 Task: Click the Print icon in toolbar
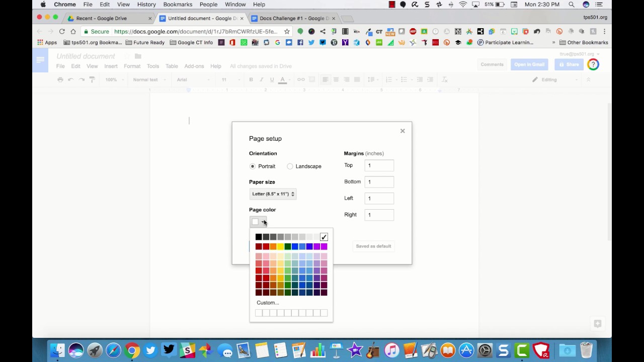[60, 79]
